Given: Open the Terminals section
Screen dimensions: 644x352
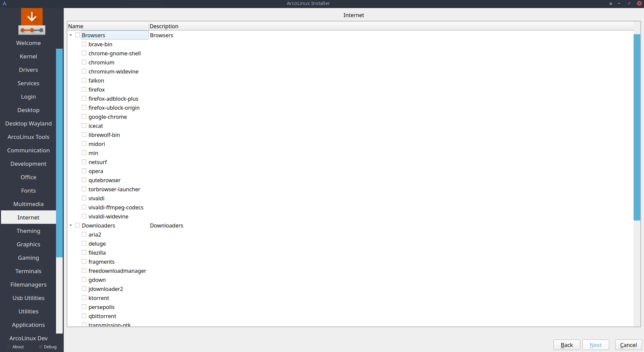Looking at the screenshot, I should [29, 271].
